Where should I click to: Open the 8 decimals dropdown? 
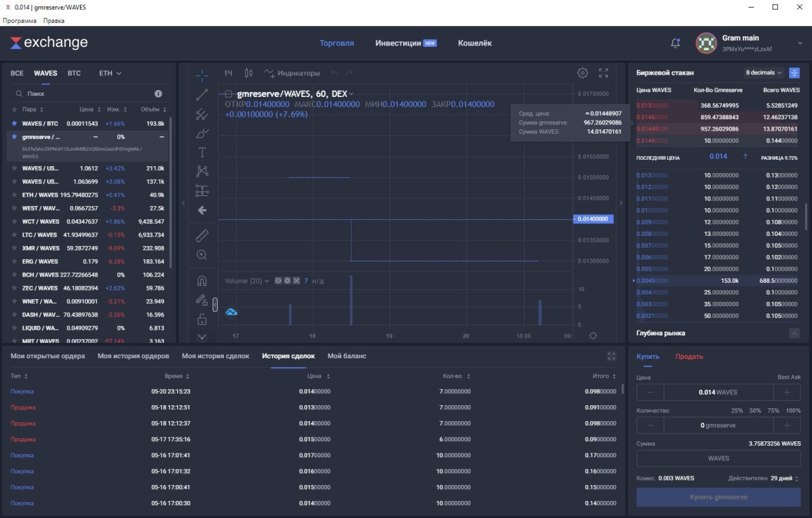pyautogui.click(x=764, y=73)
